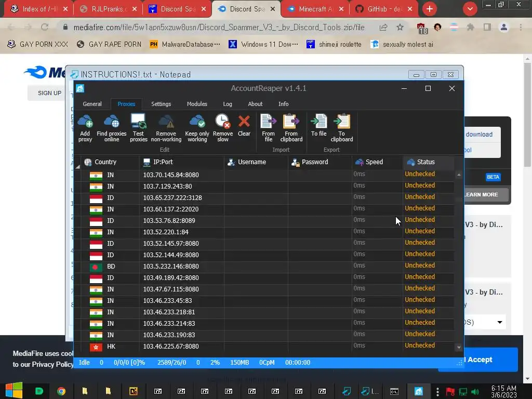Switch to the GitHub browser tab

point(384,9)
